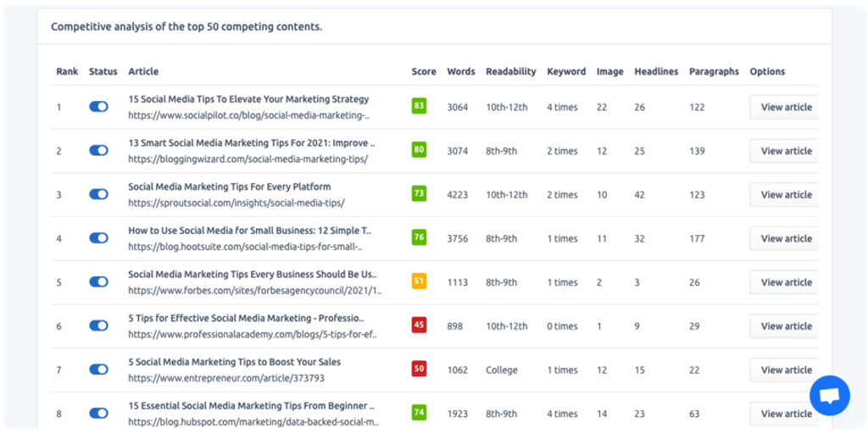868x434 pixels.
Task: Open the chat support bubble icon
Action: (x=829, y=396)
